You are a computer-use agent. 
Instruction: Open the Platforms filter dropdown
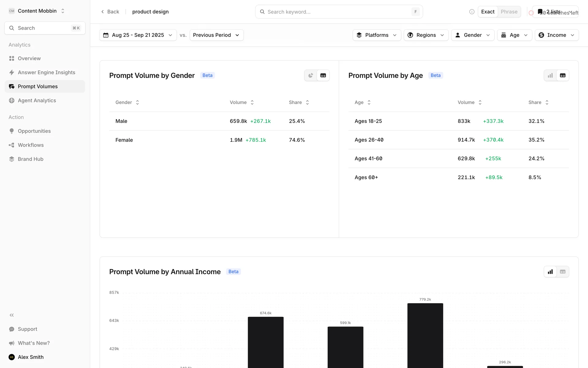pyautogui.click(x=376, y=35)
